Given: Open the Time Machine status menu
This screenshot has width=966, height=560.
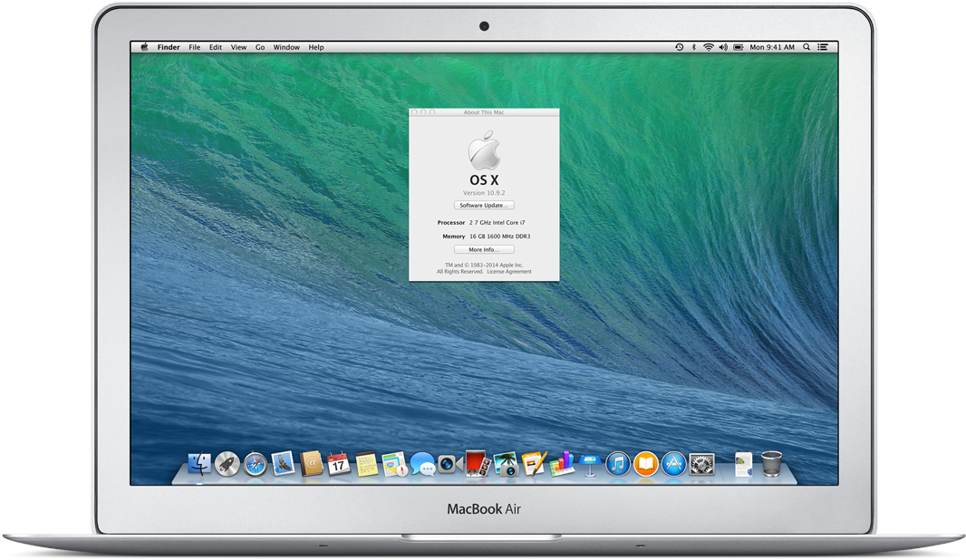Looking at the screenshot, I should (679, 47).
